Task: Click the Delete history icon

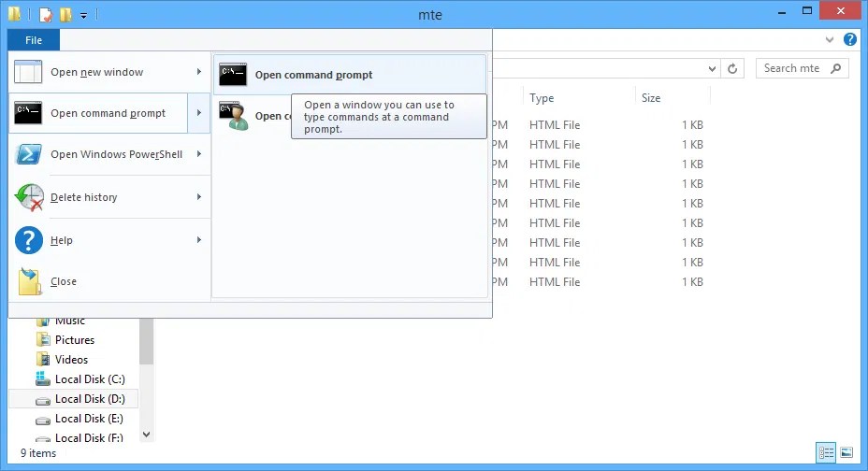Action: [29, 197]
